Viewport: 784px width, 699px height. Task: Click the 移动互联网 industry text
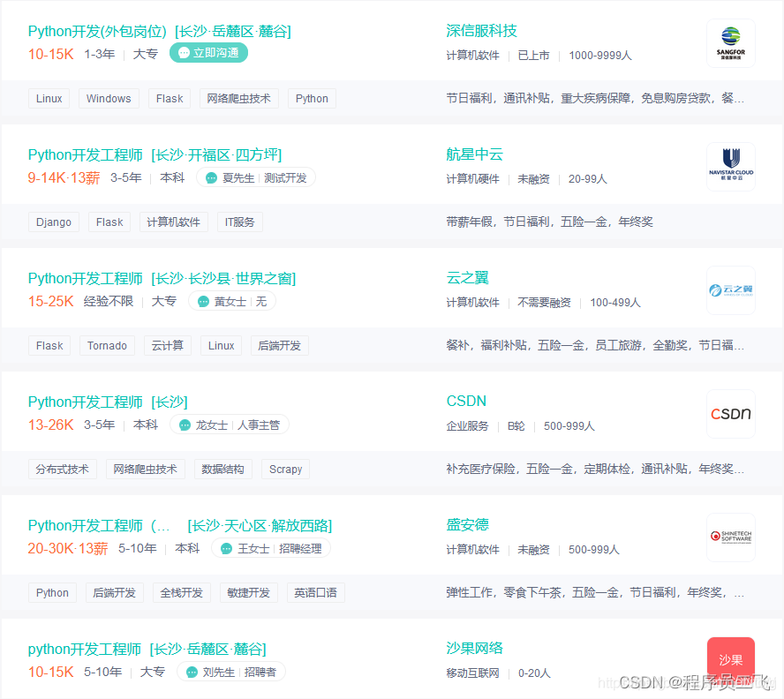pos(472,673)
